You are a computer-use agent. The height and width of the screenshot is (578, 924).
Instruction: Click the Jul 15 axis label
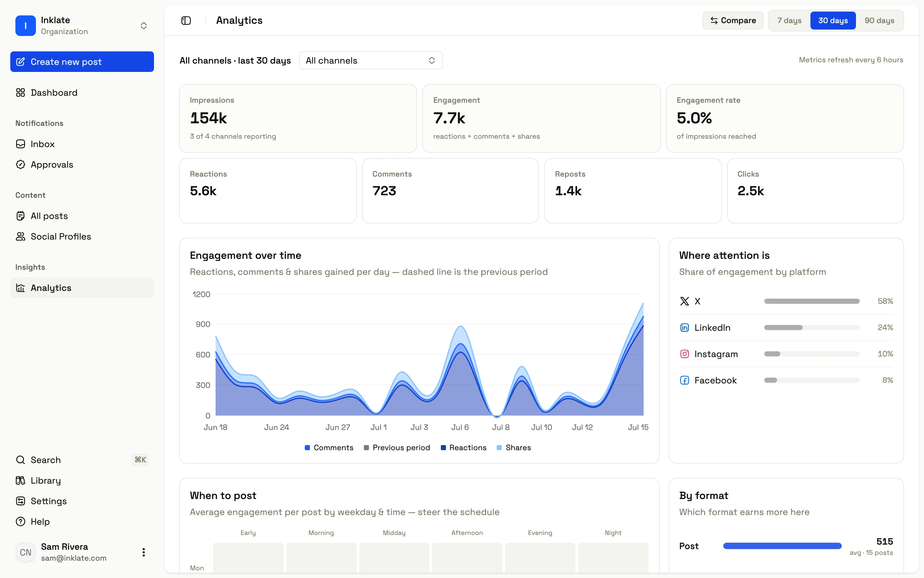pos(638,427)
